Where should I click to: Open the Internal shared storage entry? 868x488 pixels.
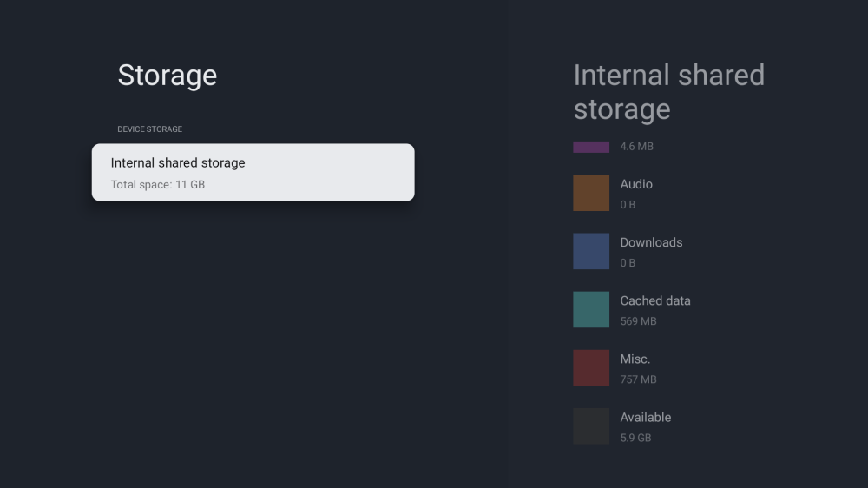253,172
